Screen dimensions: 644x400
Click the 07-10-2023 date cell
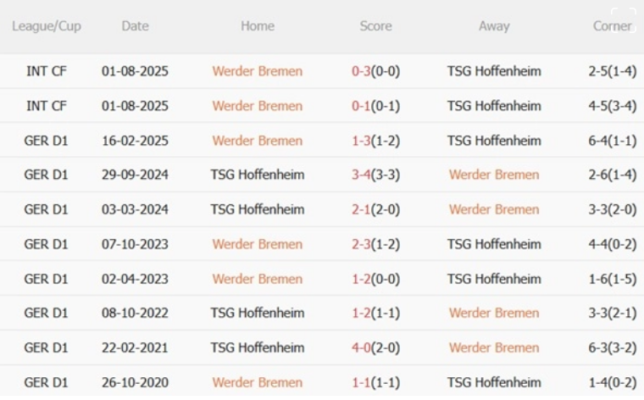pos(135,244)
